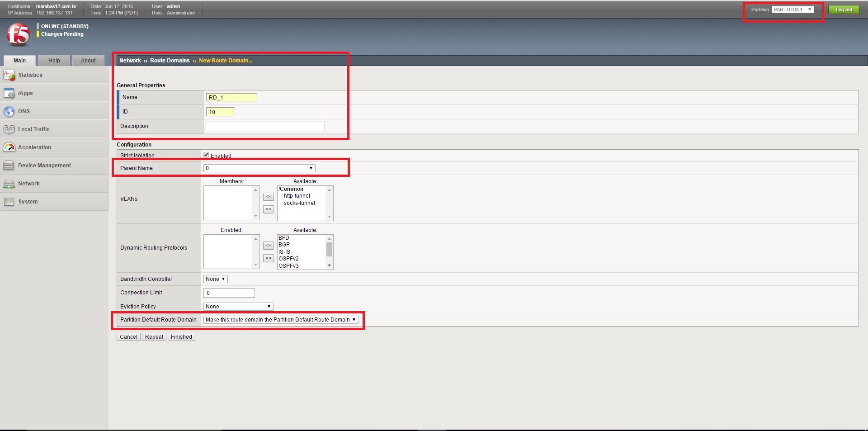Click the System sidebar icon
The image size is (868, 431).
coord(9,202)
